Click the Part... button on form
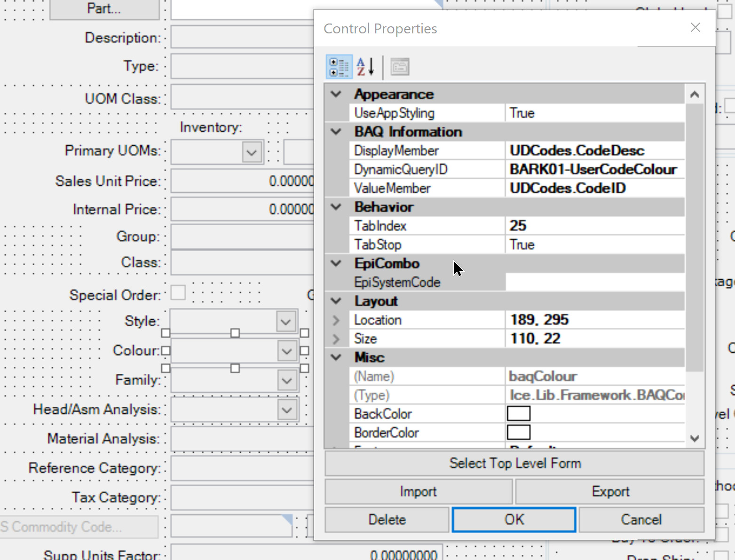This screenshot has width=735, height=560. pyautogui.click(x=104, y=9)
